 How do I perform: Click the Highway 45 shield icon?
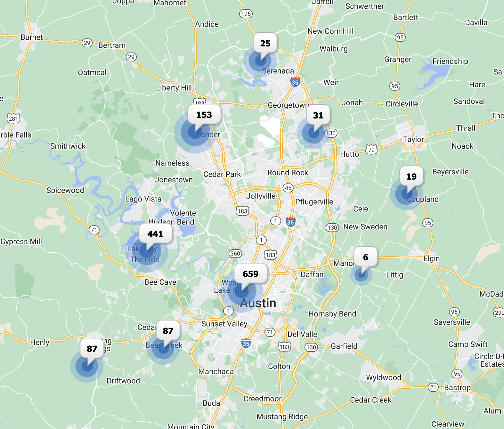point(288,188)
